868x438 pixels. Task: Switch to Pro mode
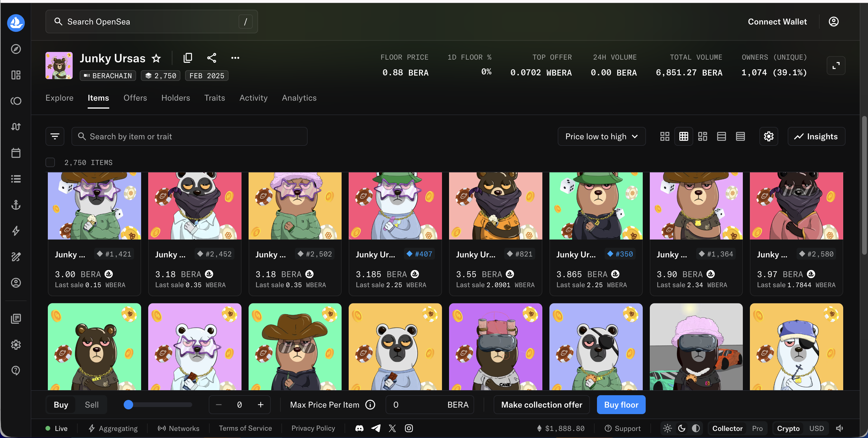click(757, 428)
